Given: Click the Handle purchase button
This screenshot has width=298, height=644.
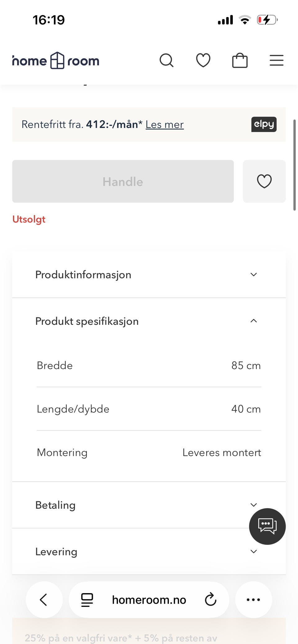Looking at the screenshot, I should (123, 181).
